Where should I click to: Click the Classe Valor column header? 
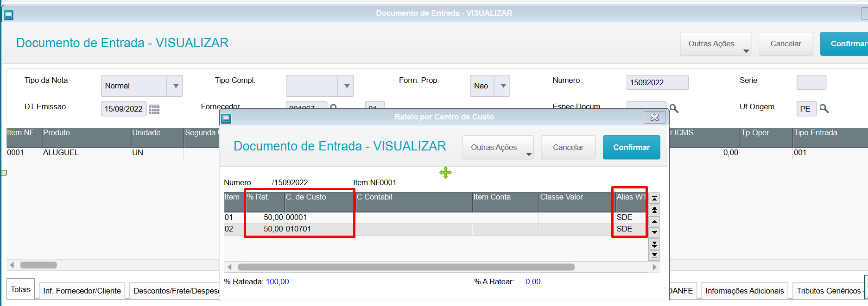pyautogui.click(x=577, y=202)
